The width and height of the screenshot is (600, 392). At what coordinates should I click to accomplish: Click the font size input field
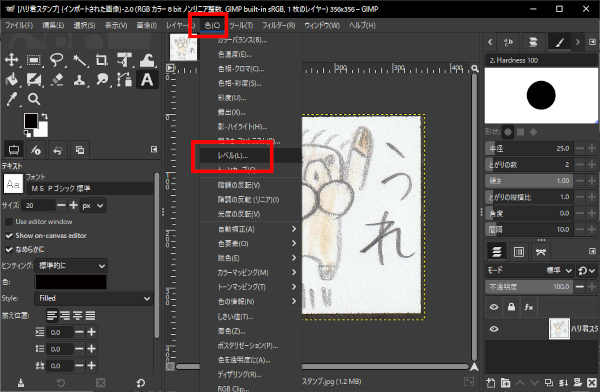click(38, 206)
